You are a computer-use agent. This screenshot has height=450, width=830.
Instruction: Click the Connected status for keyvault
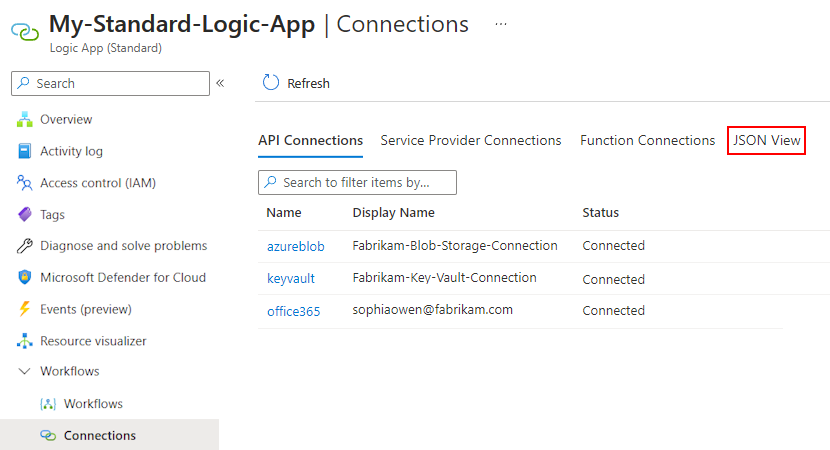[614, 280]
